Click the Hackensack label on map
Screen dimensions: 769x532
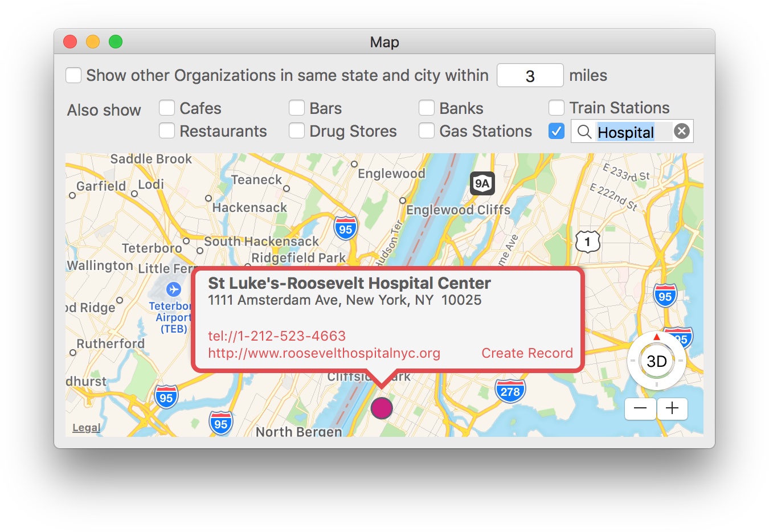coord(249,207)
